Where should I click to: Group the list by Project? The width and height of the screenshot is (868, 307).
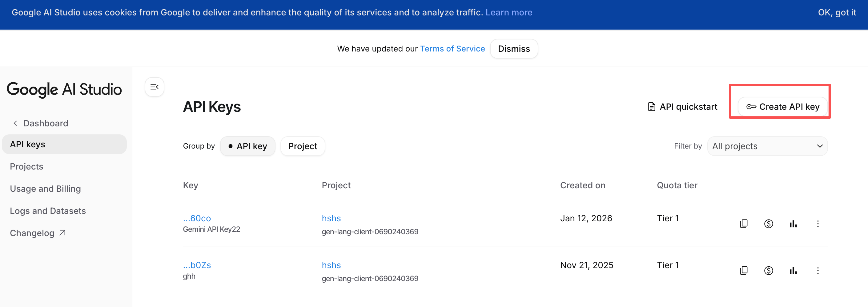point(302,146)
